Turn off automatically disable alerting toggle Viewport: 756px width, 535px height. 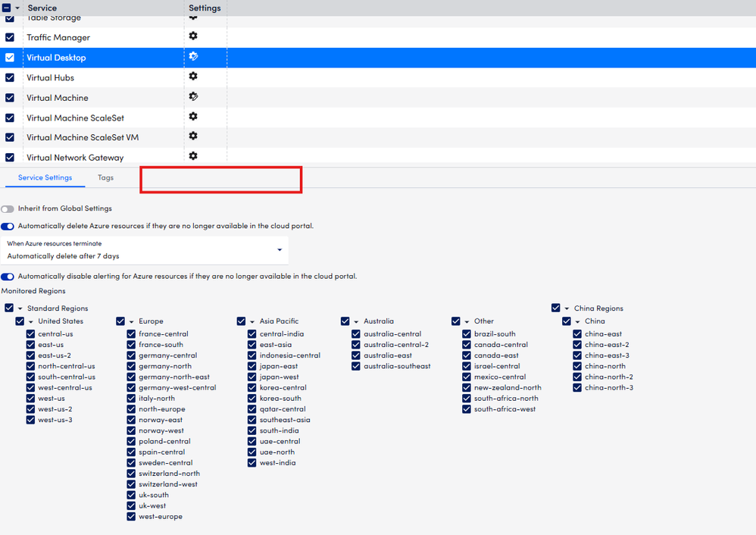[x=8, y=277]
